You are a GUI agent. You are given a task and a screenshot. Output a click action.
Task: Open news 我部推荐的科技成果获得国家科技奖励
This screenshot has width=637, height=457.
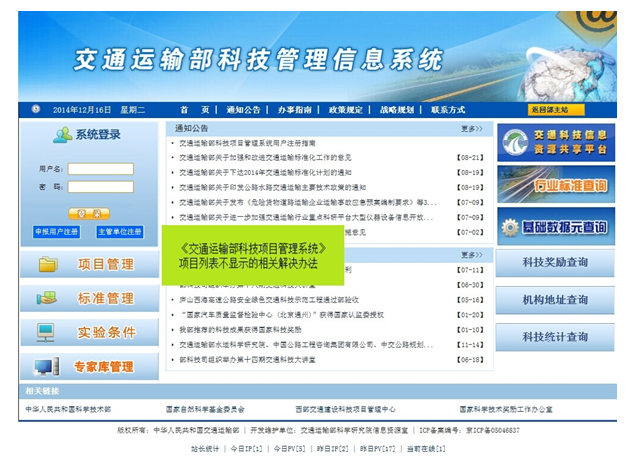(240, 329)
